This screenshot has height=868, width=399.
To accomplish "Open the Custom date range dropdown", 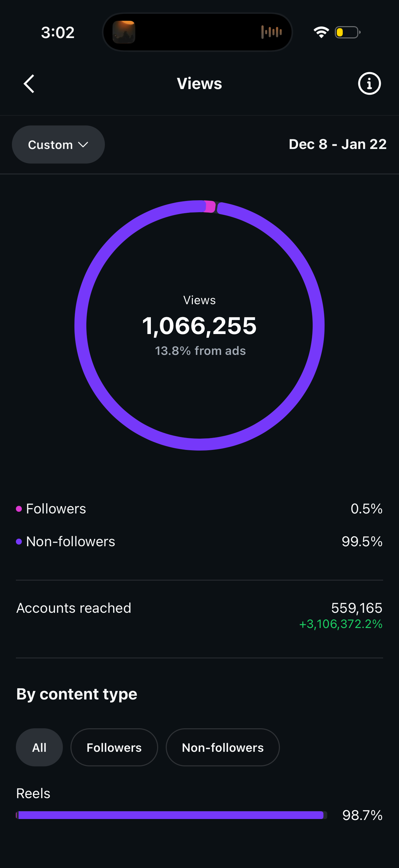I will click(x=58, y=145).
